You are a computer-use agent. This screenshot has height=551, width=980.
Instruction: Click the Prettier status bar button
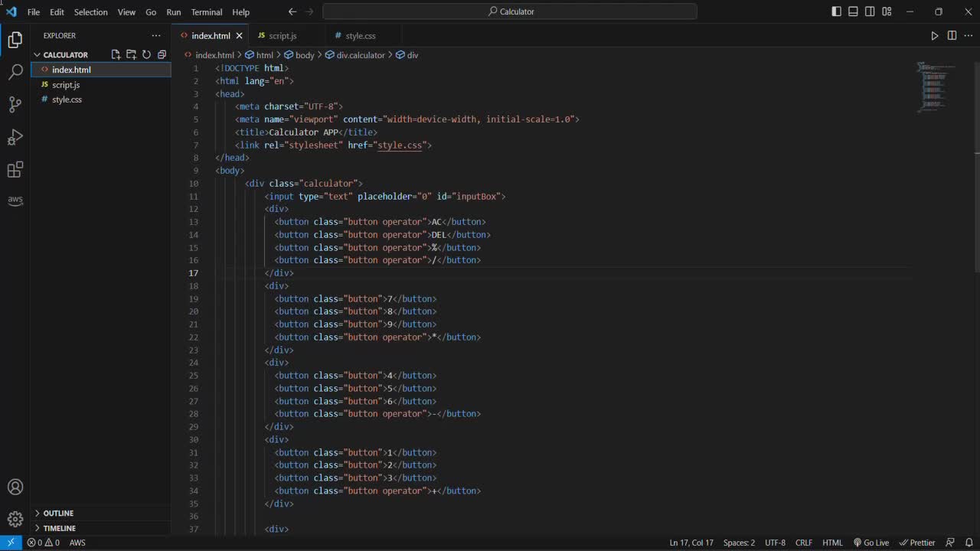coord(917,543)
